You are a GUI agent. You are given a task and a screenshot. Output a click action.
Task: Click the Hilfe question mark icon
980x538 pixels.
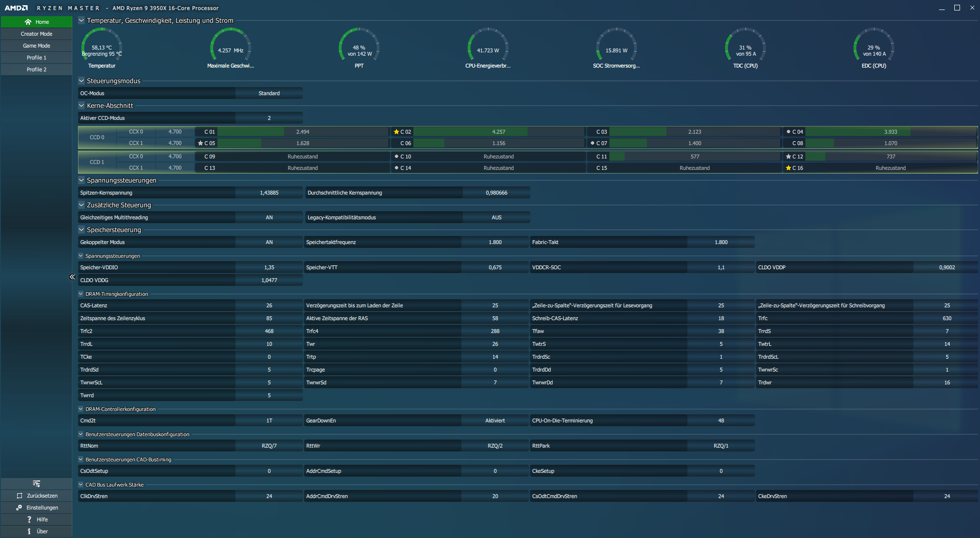coord(29,519)
